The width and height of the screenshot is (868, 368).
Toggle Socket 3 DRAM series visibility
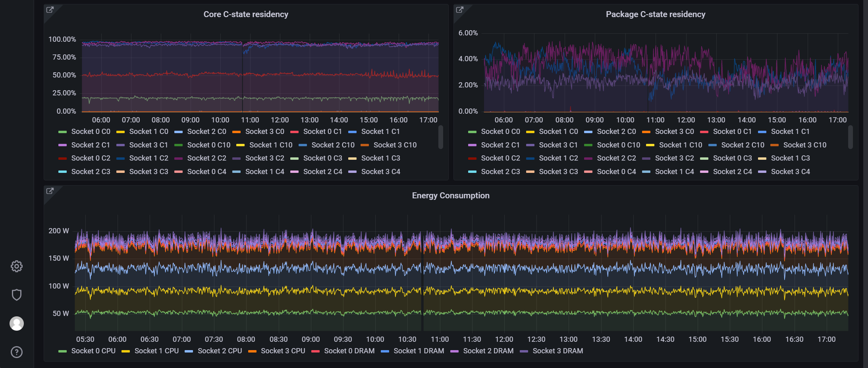click(557, 351)
